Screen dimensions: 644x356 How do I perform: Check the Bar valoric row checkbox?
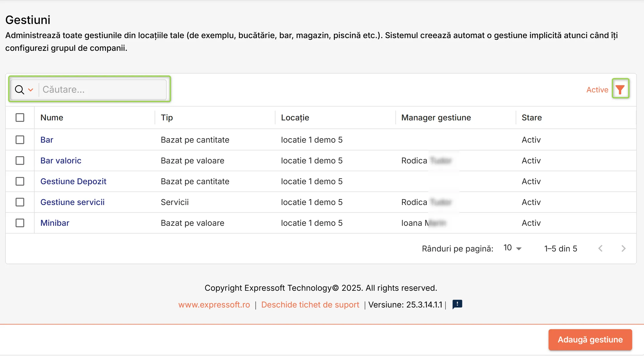point(20,161)
